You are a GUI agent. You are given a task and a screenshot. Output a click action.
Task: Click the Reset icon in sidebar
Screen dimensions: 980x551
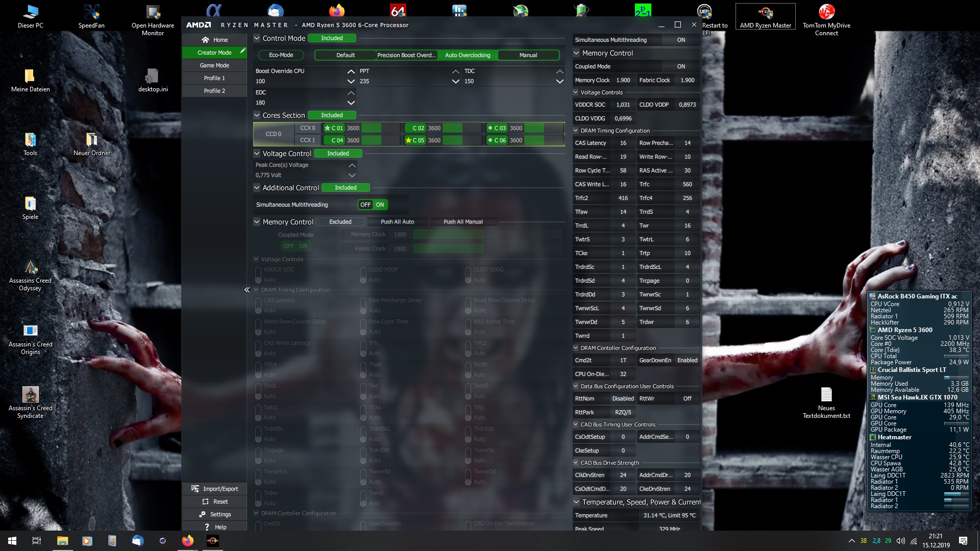(x=205, y=502)
